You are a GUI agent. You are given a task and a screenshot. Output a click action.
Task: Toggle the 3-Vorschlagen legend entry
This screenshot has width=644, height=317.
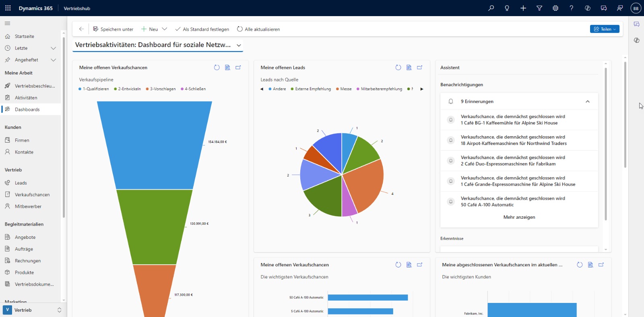(x=163, y=89)
